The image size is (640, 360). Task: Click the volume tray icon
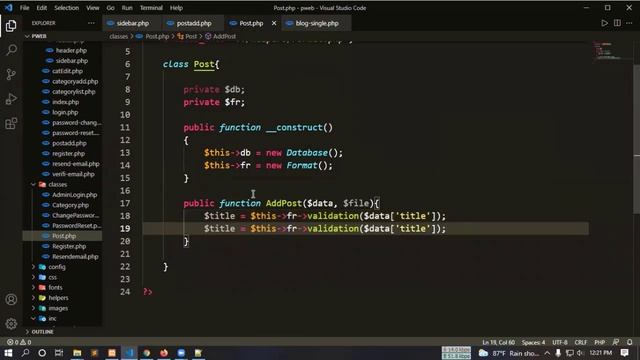point(580,353)
